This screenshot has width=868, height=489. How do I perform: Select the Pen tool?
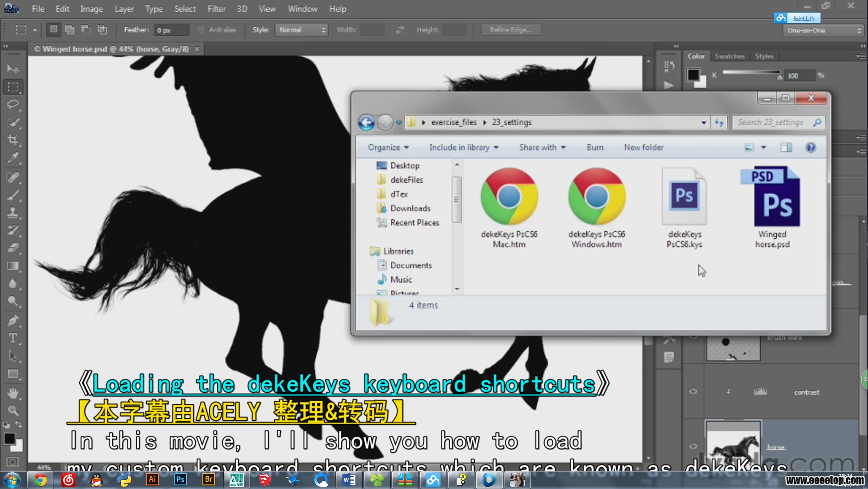pos(13,321)
